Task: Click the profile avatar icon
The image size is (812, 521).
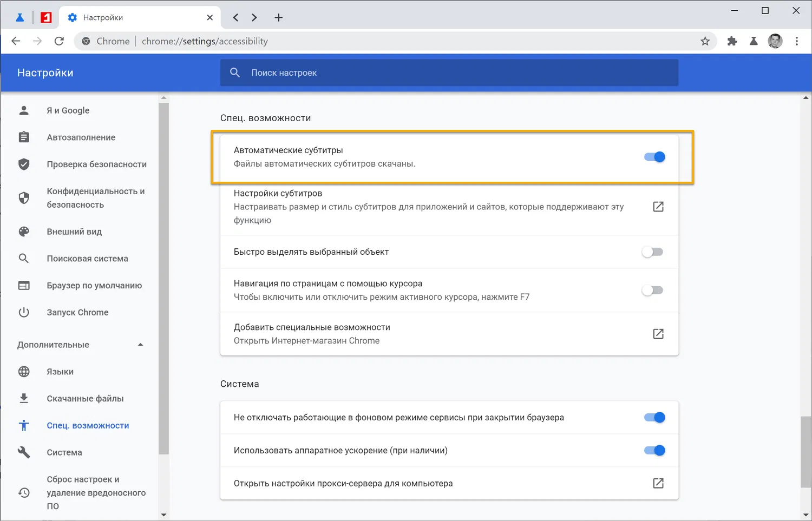Action: [775, 41]
